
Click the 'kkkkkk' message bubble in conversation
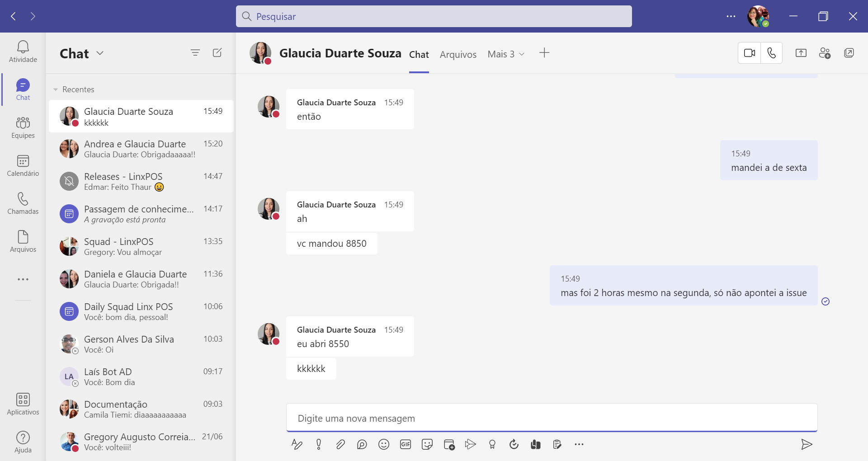point(311,369)
